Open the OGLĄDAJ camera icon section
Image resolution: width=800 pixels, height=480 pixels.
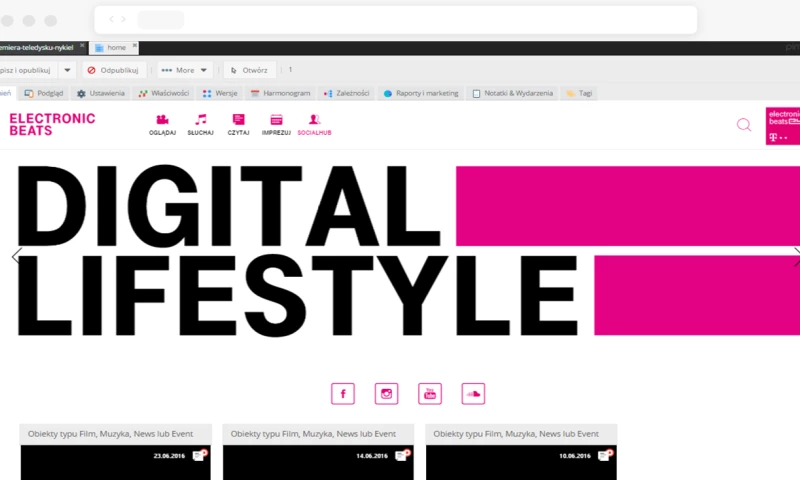click(x=162, y=124)
